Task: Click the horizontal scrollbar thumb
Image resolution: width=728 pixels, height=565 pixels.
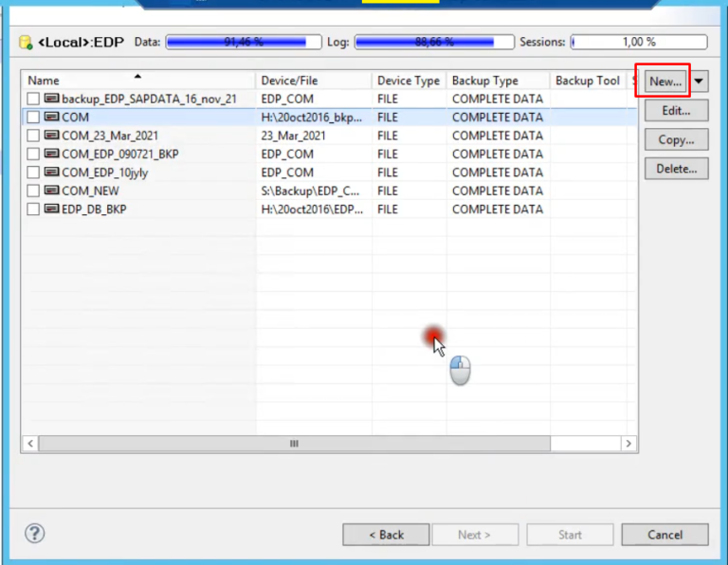Action: 295,444
